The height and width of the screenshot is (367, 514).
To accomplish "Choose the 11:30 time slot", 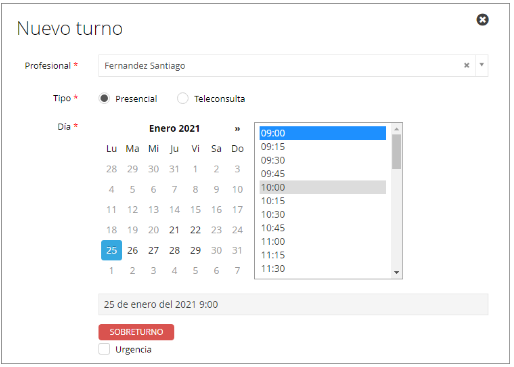I will (323, 268).
